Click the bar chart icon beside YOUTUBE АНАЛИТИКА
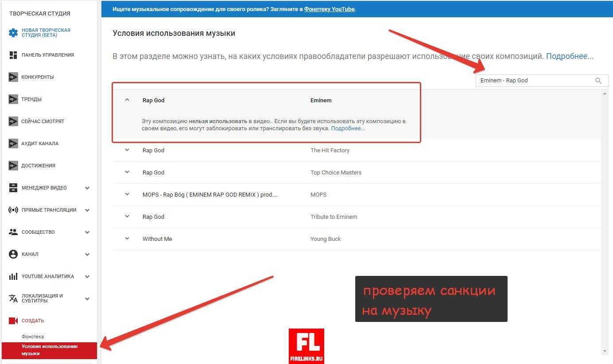This screenshot has width=613, height=364. tap(13, 276)
